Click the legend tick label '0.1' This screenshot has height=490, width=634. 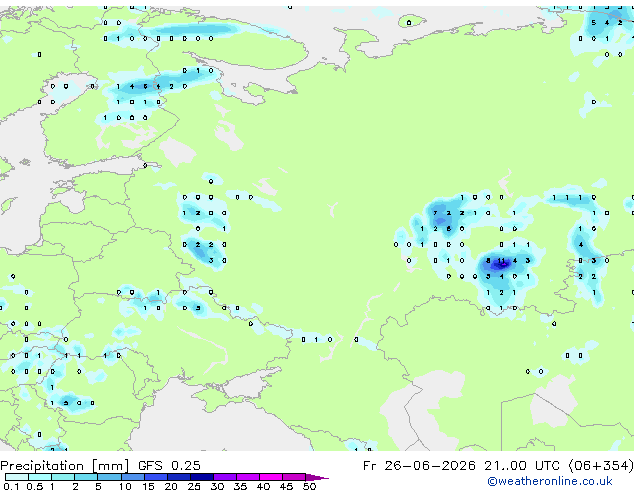click(11, 486)
